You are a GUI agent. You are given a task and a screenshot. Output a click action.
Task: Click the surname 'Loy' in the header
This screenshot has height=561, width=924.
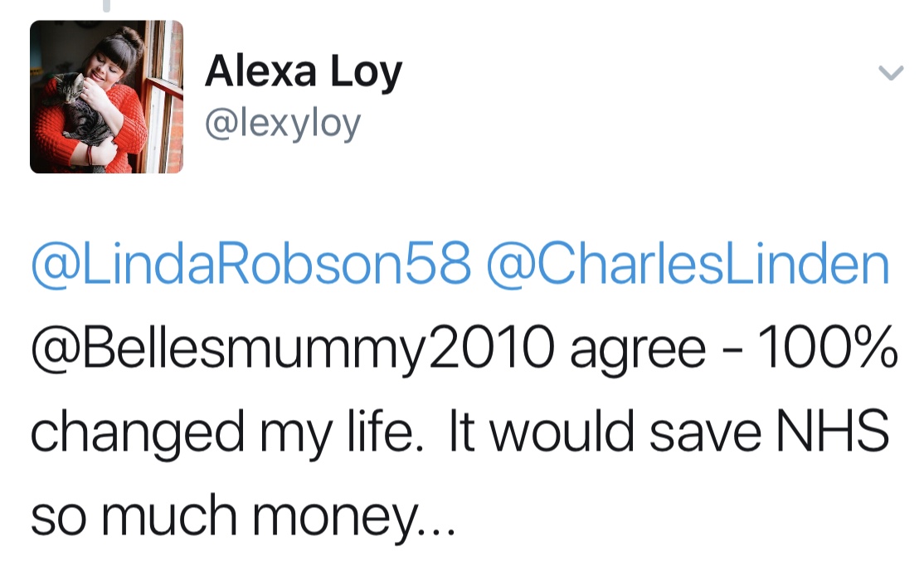click(x=366, y=72)
